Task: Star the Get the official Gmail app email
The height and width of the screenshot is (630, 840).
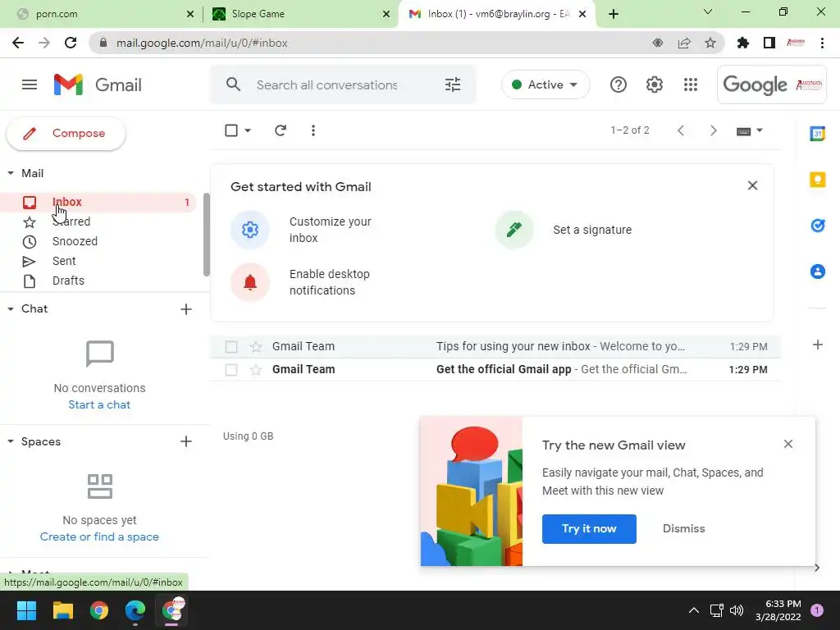Action: coord(256,370)
